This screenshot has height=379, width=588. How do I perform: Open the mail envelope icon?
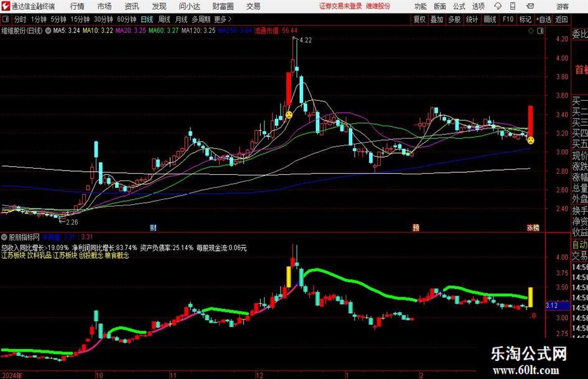click(x=530, y=6)
